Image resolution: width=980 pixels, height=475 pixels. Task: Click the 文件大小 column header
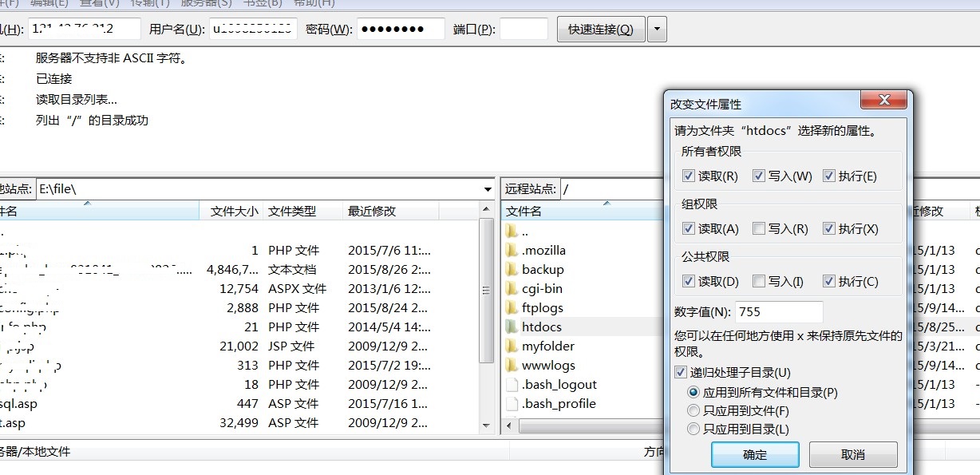234,212
